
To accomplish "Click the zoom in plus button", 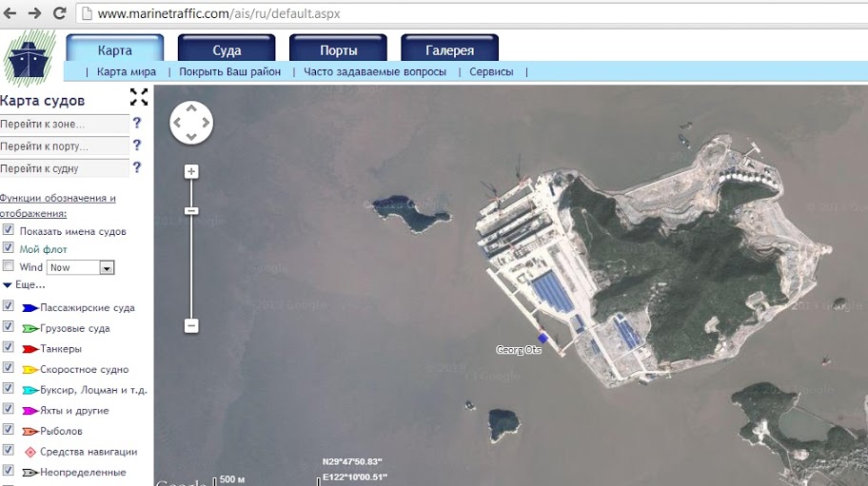I will 191,171.
